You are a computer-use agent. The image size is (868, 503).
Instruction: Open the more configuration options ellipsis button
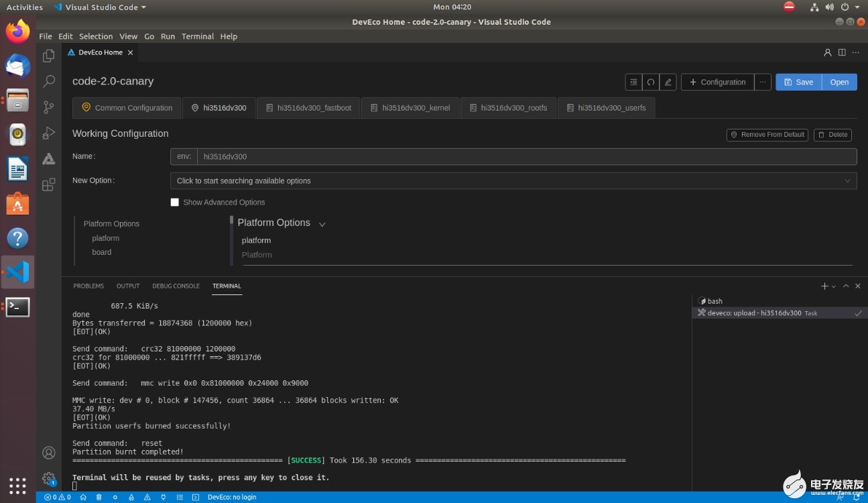[x=763, y=82]
